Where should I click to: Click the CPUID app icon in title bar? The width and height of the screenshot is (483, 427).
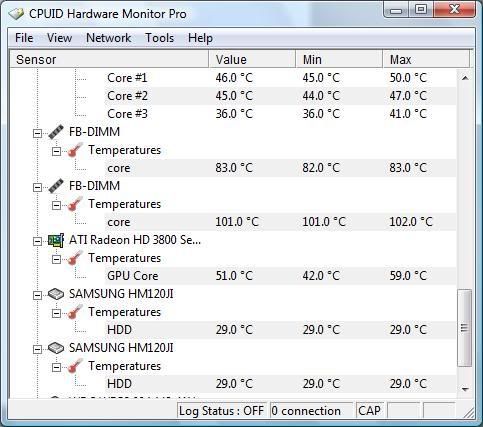(16, 14)
